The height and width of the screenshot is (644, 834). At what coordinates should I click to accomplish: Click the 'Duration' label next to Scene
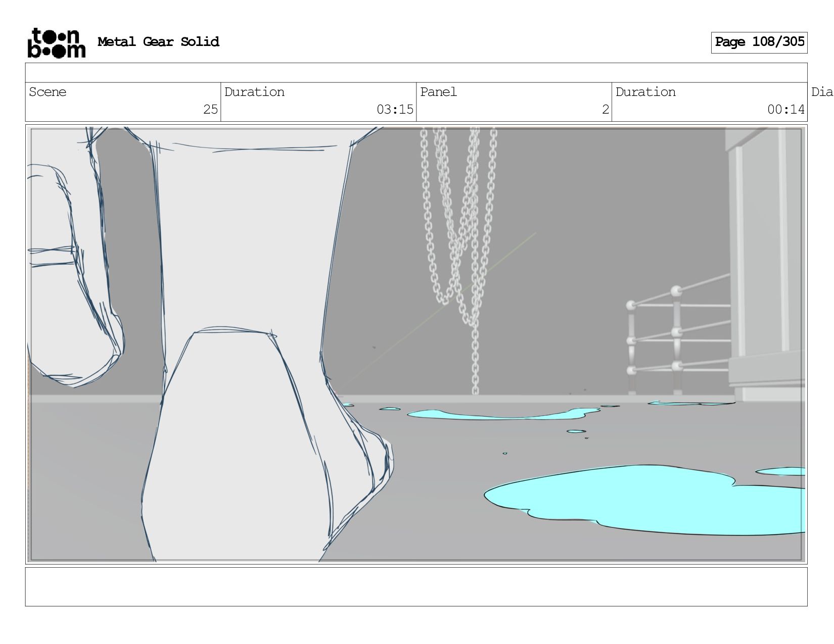coord(254,92)
